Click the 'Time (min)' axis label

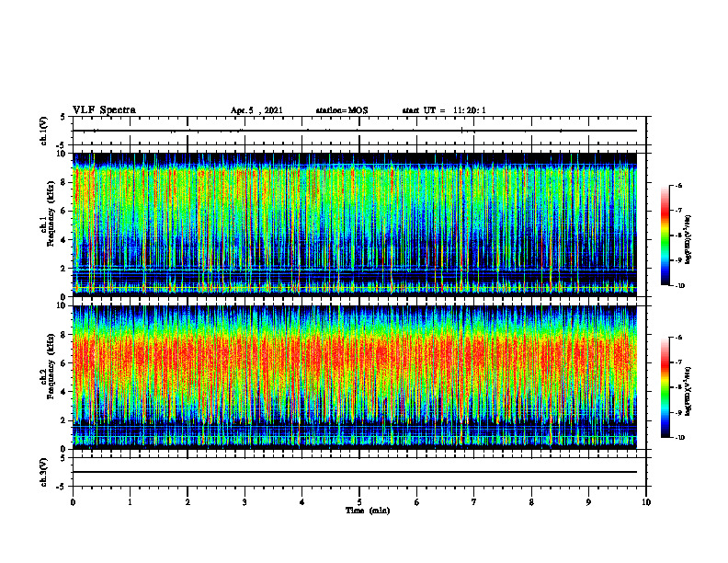368,511
